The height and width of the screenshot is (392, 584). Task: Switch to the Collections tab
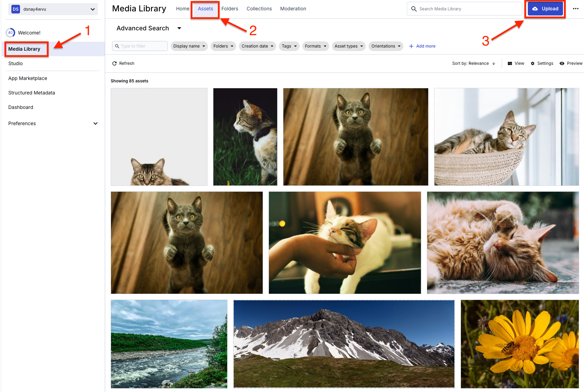[259, 9]
